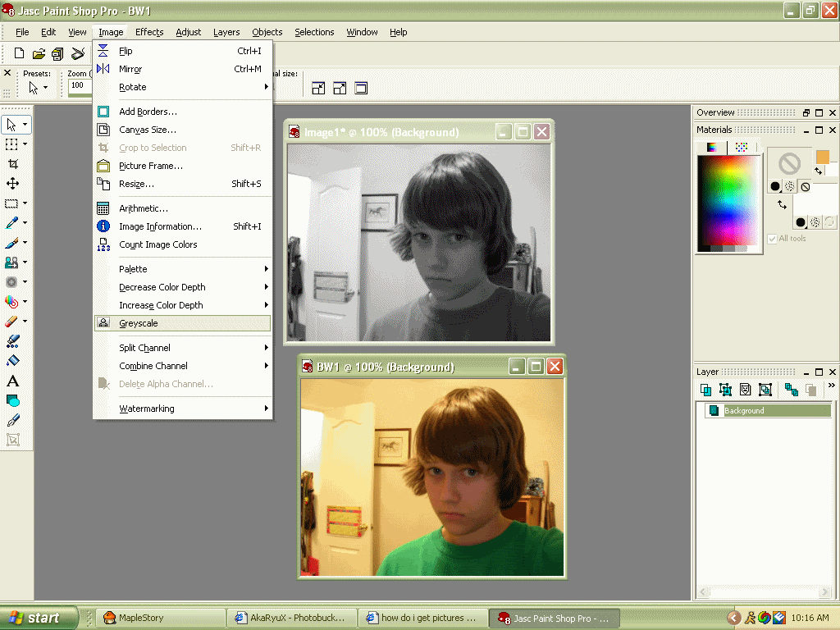The image size is (840, 630).
Task: Open Canvas Size dialog
Action: point(183,130)
